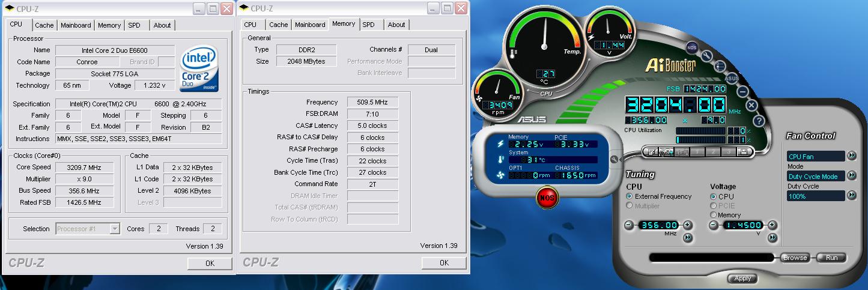The image size is (868, 290).
Task: Click the CPU Fan field in Fan Control
Action: 816,156
